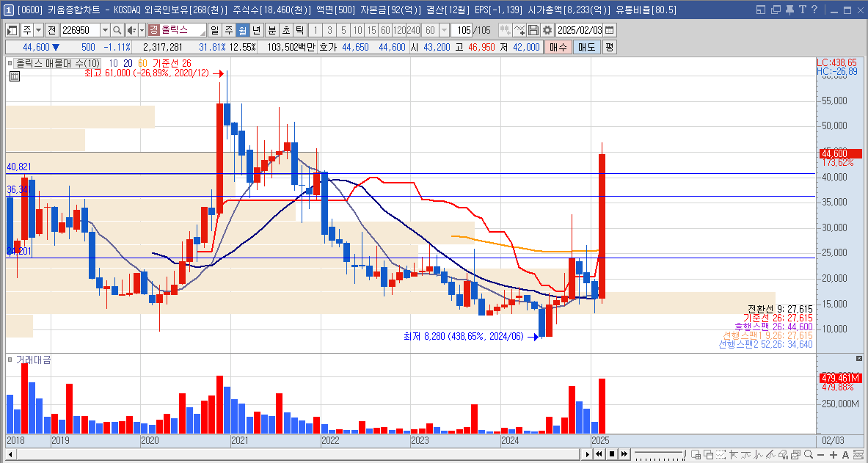Image resolution: width=868 pixels, height=463 pixels.
Task: Click the speaker sound icon in toolbar
Action: pos(131,31)
